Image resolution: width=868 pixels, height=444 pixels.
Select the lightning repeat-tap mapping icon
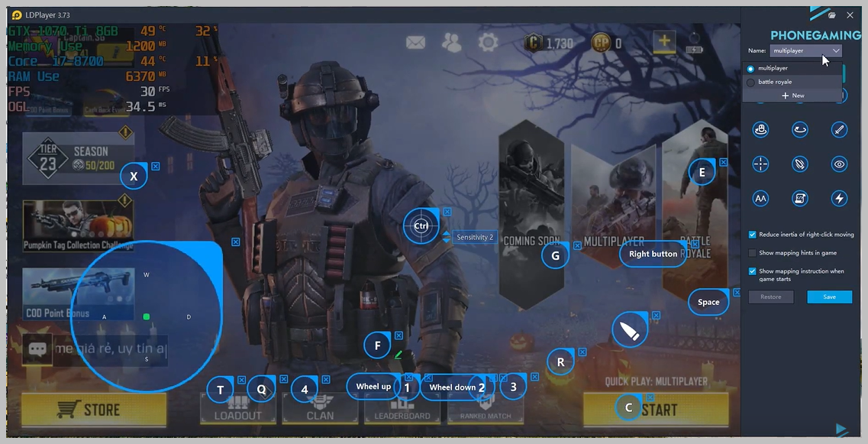(x=839, y=199)
